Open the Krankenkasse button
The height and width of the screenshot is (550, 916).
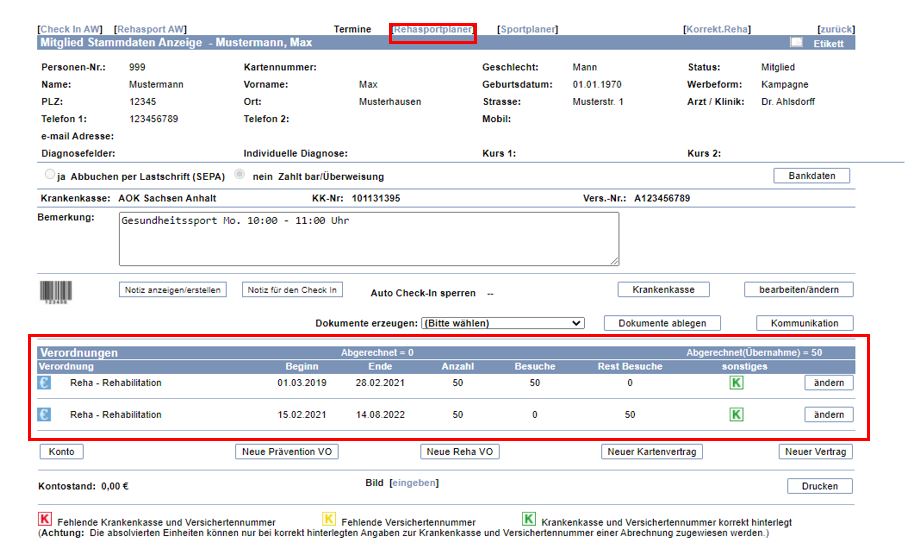[x=663, y=290]
